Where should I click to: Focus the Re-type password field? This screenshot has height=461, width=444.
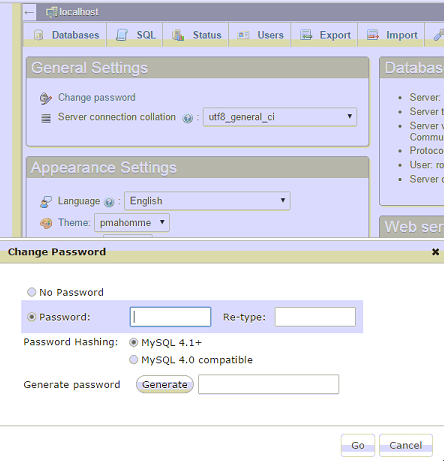[315, 317]
